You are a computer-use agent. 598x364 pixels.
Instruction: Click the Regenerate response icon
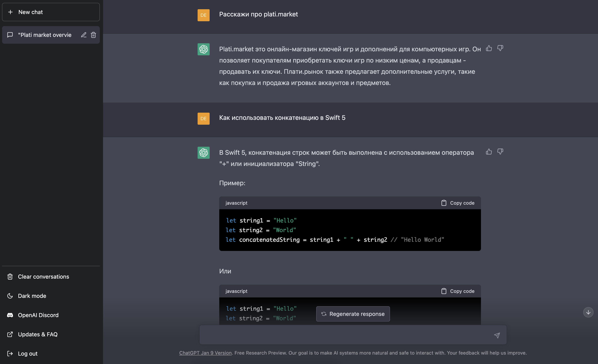323,313
